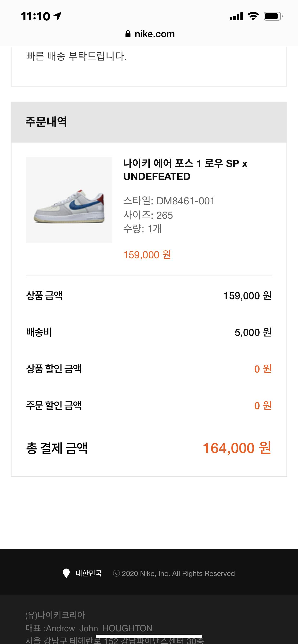
Task: Tap the (유)나이키코리아 company name in footer
Action: 55,615
